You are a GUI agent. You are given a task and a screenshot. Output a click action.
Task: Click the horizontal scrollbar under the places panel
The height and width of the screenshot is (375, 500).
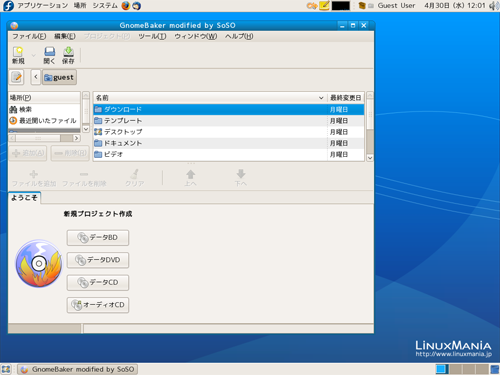[44, 138]
